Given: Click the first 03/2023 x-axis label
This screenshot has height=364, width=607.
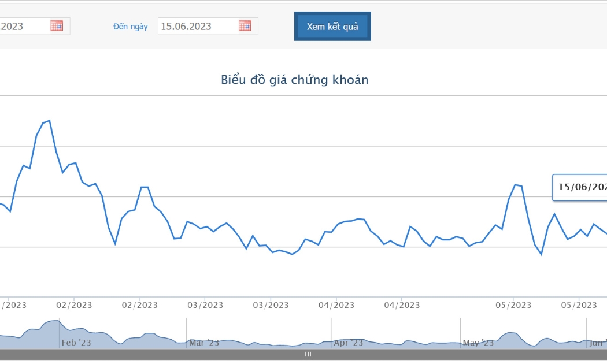Looking at the screenshot, I should point(206,305).
